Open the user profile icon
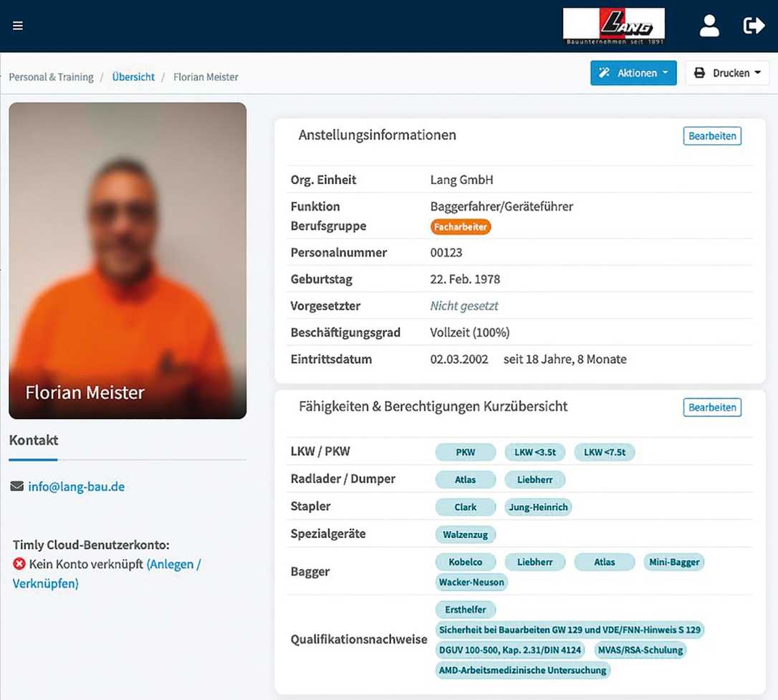This screenshot has height=700, width=778. (x=709, y=25)
